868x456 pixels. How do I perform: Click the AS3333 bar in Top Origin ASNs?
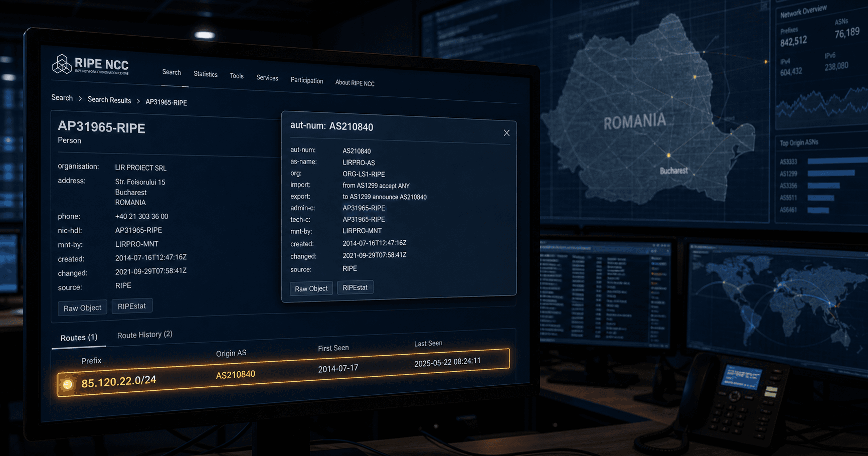pyautogui.click(x=837, y=161)
